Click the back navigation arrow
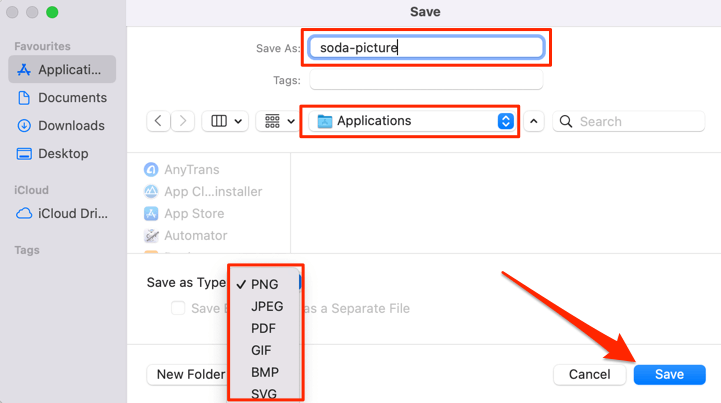The width and height of the screenshot is (721, 403). pyautogui.click(x=159, y=121)
